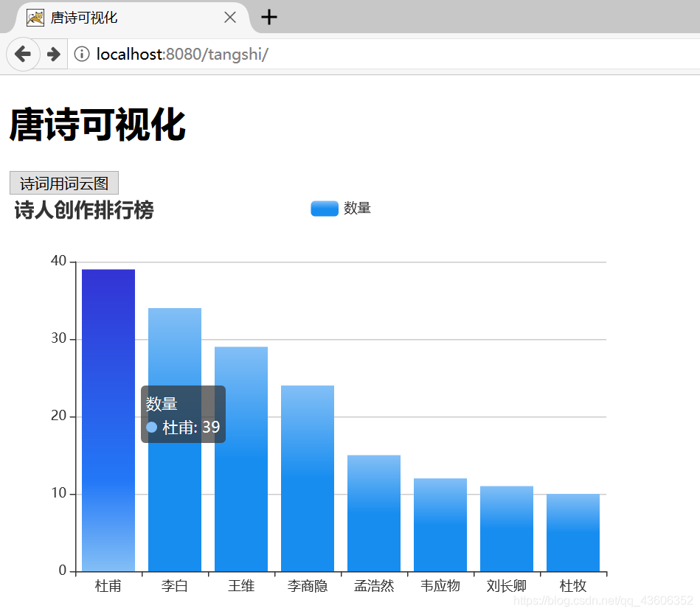Click the address bar URL localhost:8080/tangshi/
700x614 pixels.
coord(182,54)
